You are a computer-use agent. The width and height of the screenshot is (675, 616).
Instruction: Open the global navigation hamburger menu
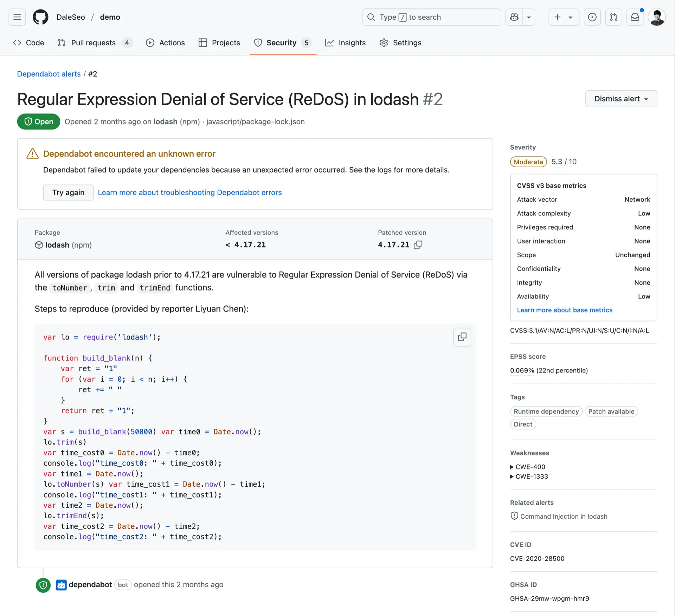click(x=17, y=17)
